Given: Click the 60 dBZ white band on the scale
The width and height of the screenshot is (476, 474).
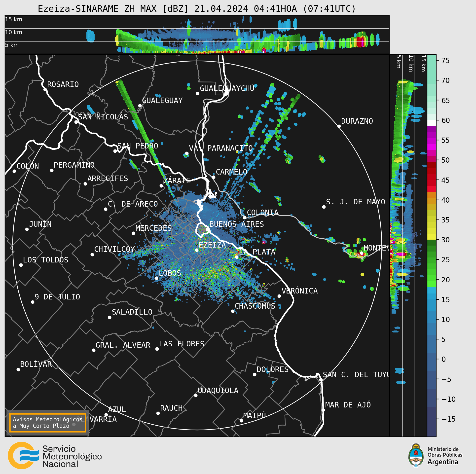Looking at the screenshot, I should tap(432, 123).
